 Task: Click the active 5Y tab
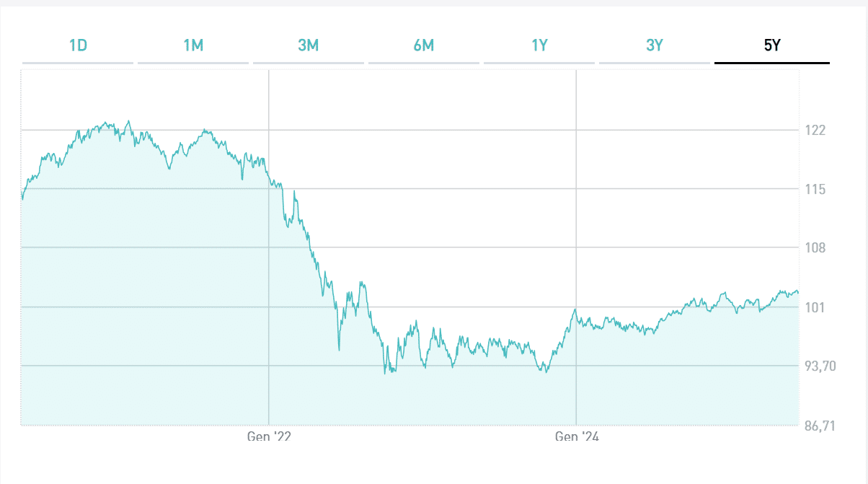pyautogui.click(x=772, y=46)
